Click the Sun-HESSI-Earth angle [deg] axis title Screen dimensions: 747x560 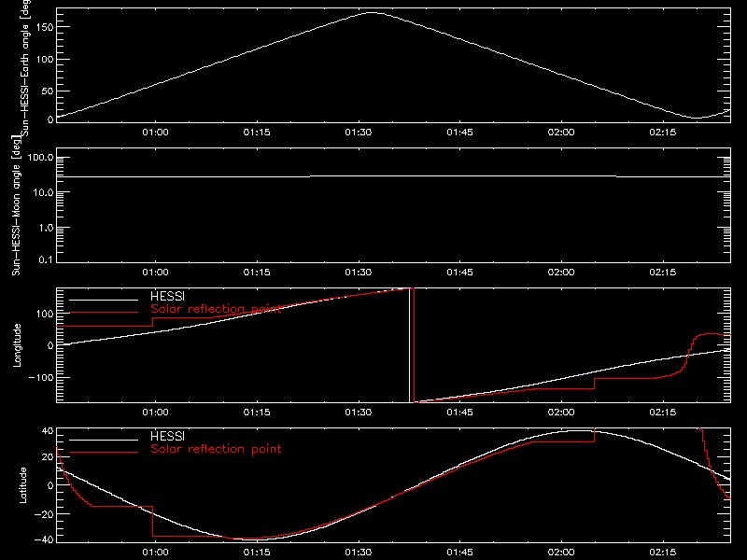coord(25,68)
